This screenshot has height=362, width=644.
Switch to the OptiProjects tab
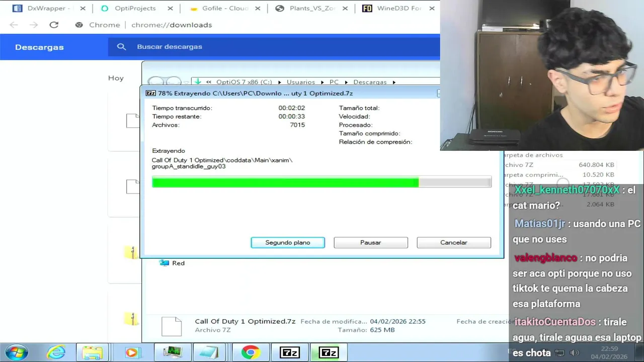pos(135,8)
